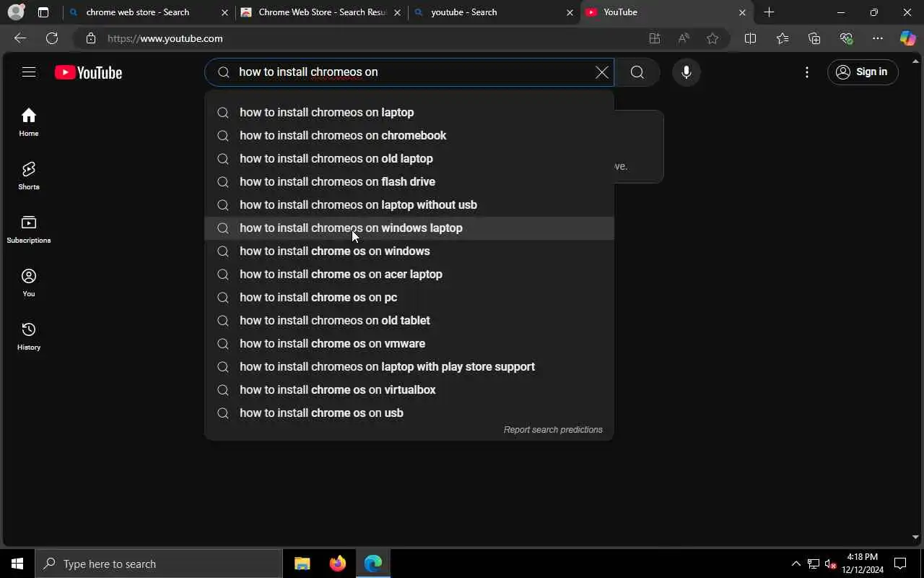Open the Copilot sidebar

[x=907, y=38]
